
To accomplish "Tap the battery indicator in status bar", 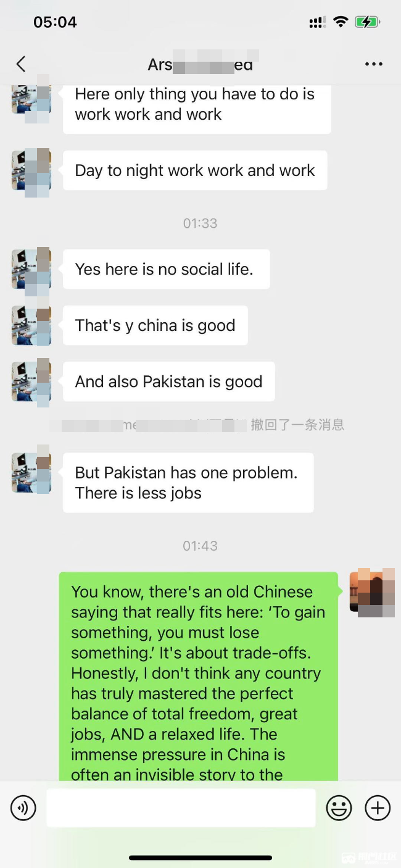I will [x=367, y=22].
